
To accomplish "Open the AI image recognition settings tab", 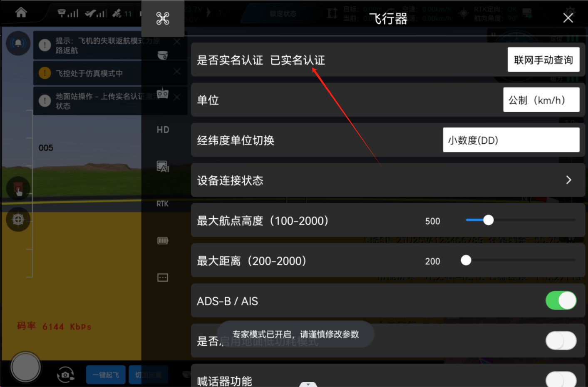I will point(163,167).
